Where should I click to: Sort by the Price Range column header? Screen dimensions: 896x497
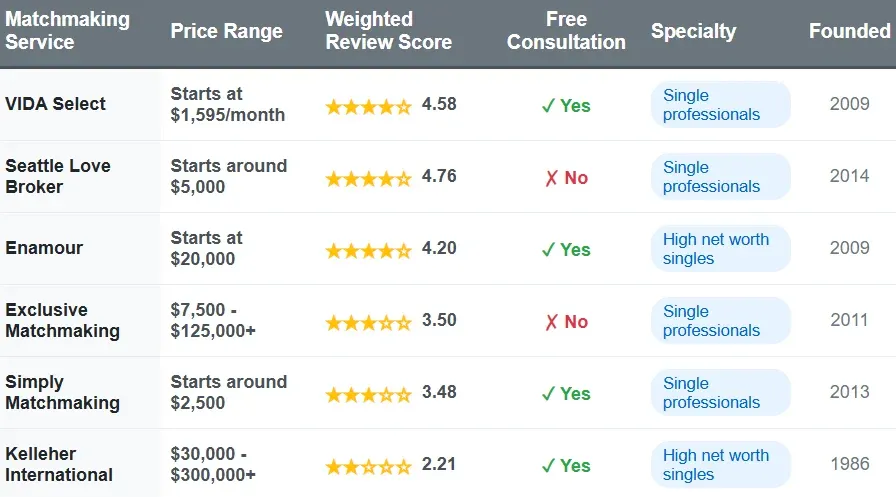[226, 31]
